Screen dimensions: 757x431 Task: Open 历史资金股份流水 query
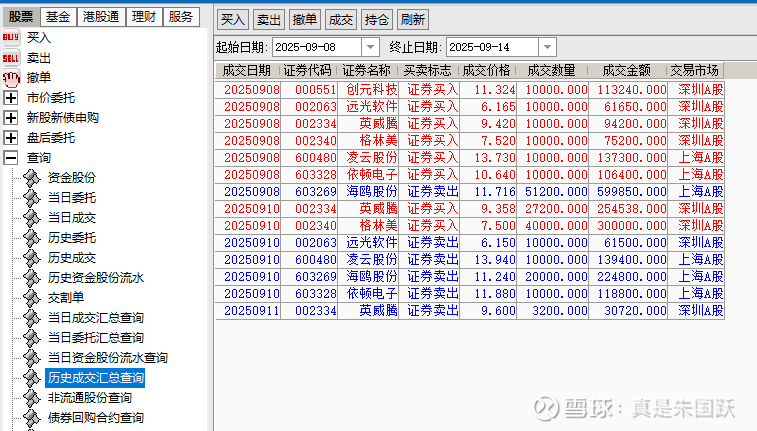(x=96, y=278)
